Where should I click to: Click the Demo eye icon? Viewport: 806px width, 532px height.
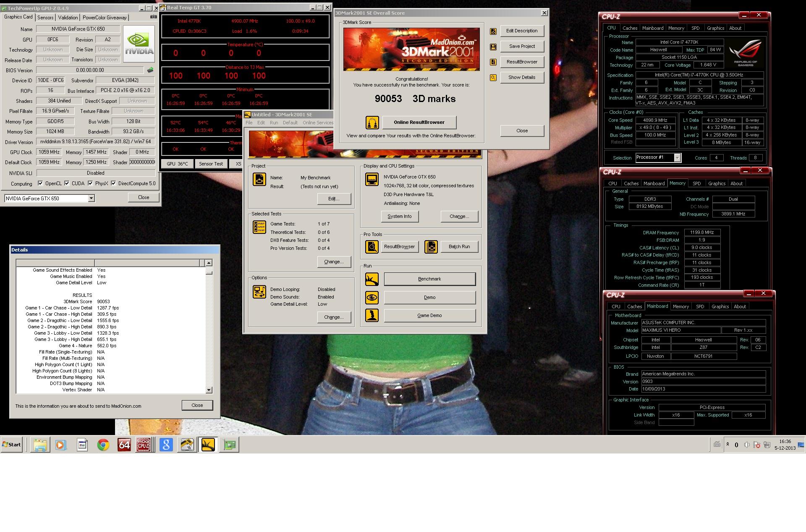[372, 298]
